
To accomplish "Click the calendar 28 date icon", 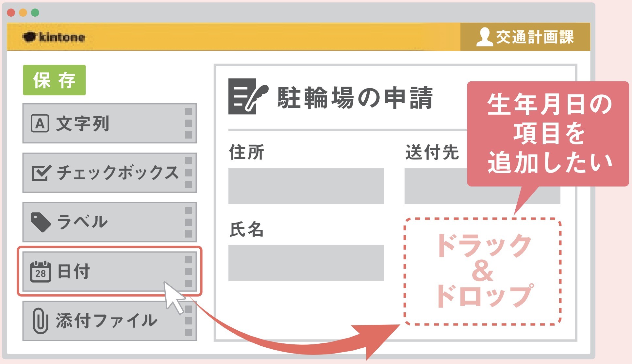I will 41,272.
